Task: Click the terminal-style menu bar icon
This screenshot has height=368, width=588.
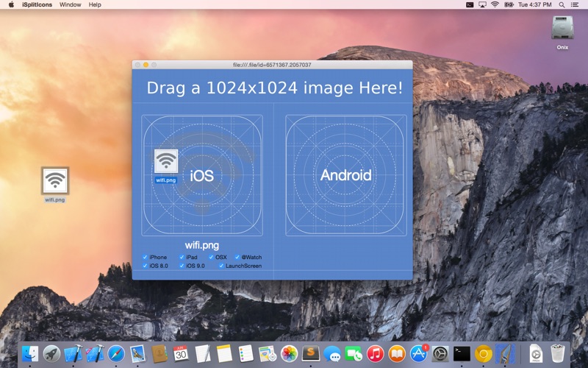Action: click(x=470, y=4)
